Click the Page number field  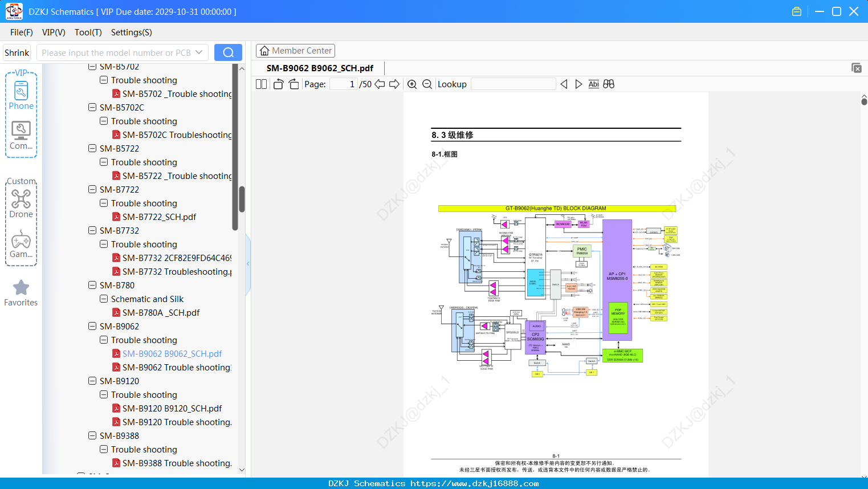click(x=343, y=84)
